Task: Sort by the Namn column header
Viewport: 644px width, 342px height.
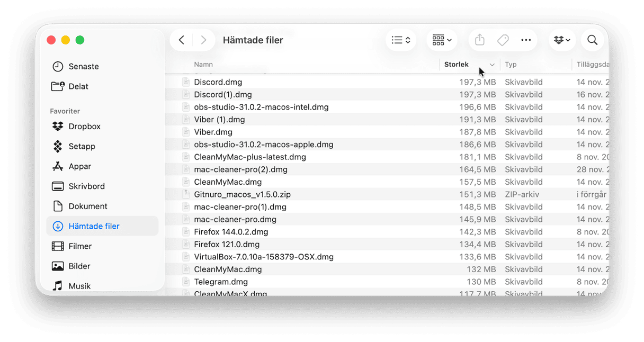Action: point(203,65)
